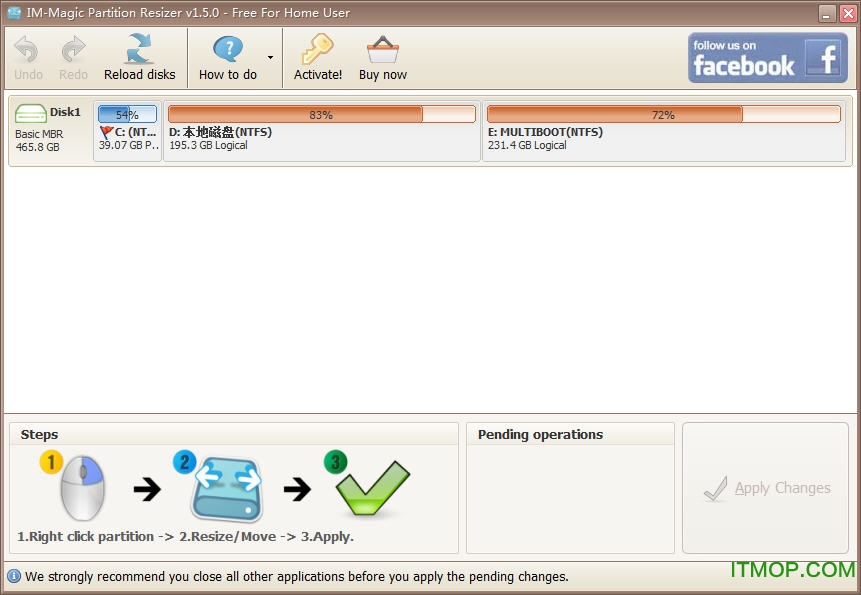Select E: MULTIBOOT(NTFS) partition label
This screenshot has height=595, width=861.
[x=545, y=132]
